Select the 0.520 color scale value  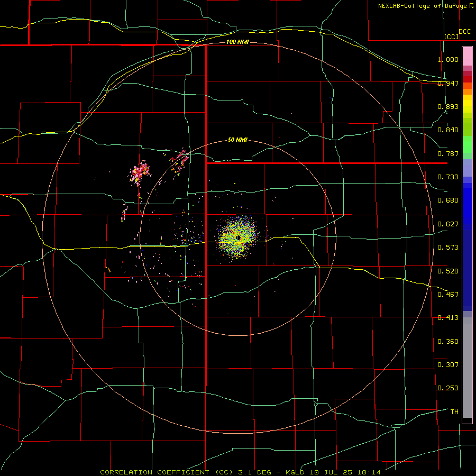pyautogui.click(x=448, y=271)
